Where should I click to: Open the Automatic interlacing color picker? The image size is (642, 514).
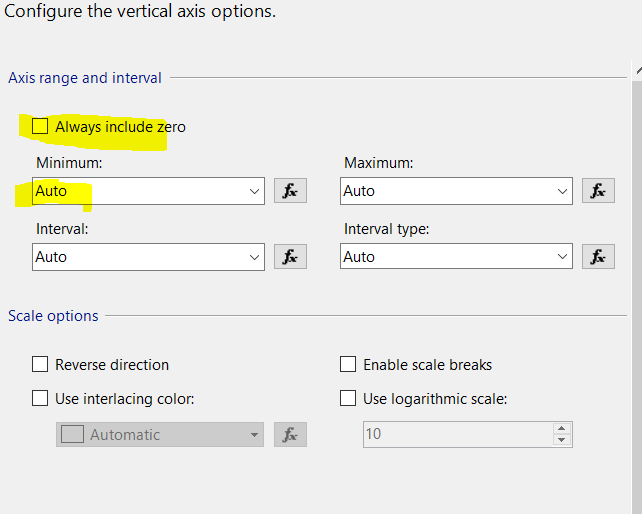tap(160, 435)
